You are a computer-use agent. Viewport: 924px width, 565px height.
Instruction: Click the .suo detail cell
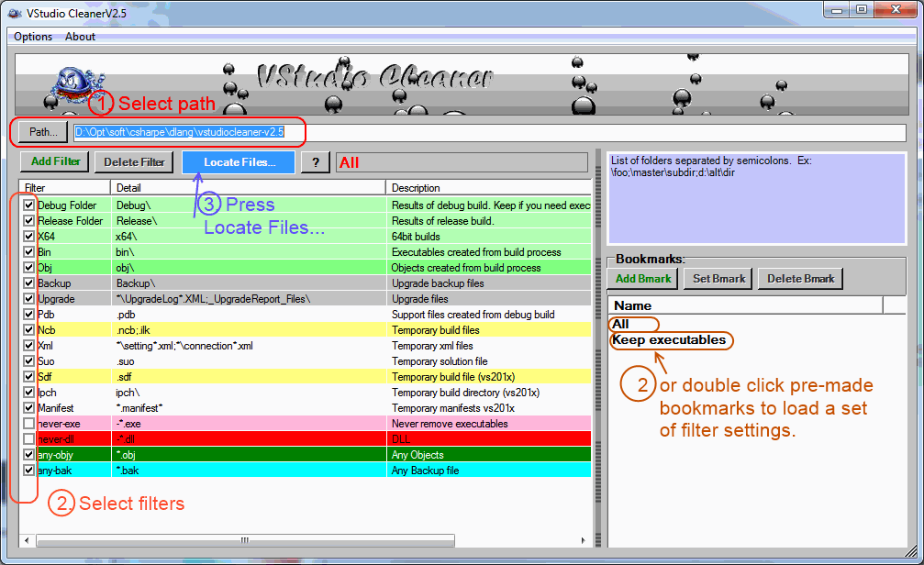pos(126,361)
